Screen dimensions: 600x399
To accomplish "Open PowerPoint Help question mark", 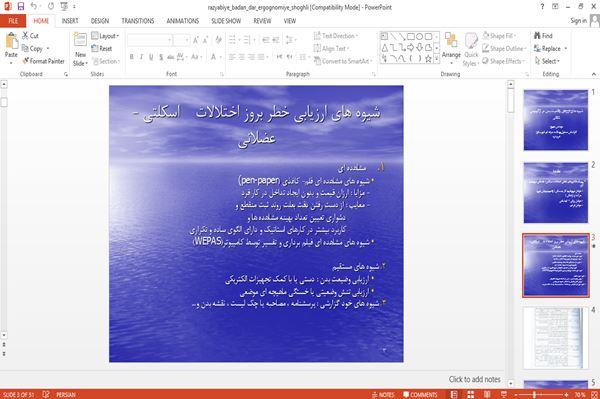I will [542, 7].
